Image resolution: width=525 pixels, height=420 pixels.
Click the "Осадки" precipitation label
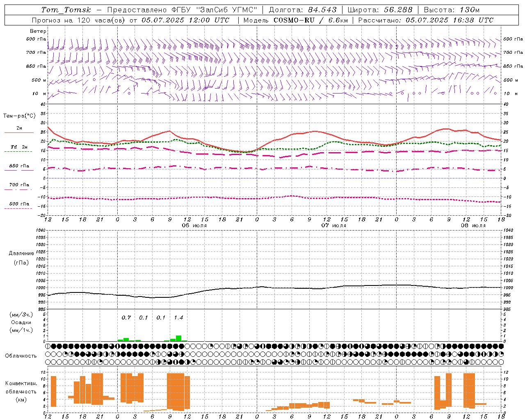21,322
